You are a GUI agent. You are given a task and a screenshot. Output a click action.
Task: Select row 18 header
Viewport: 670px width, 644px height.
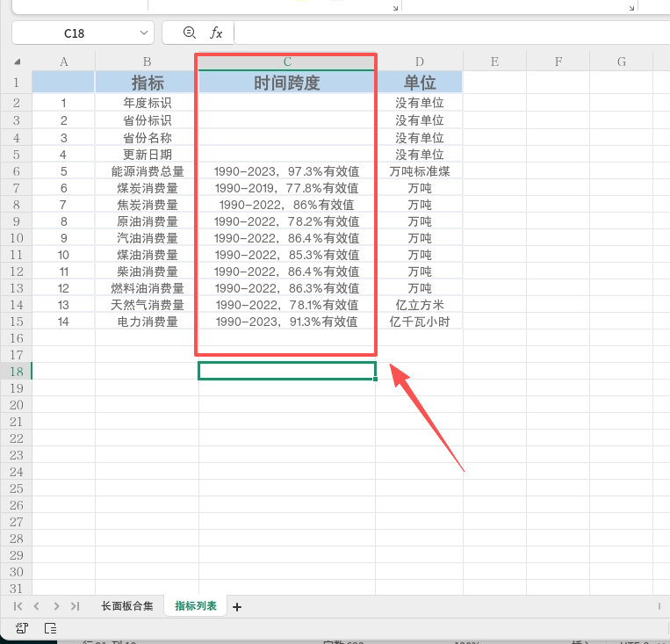click(16, 371)
